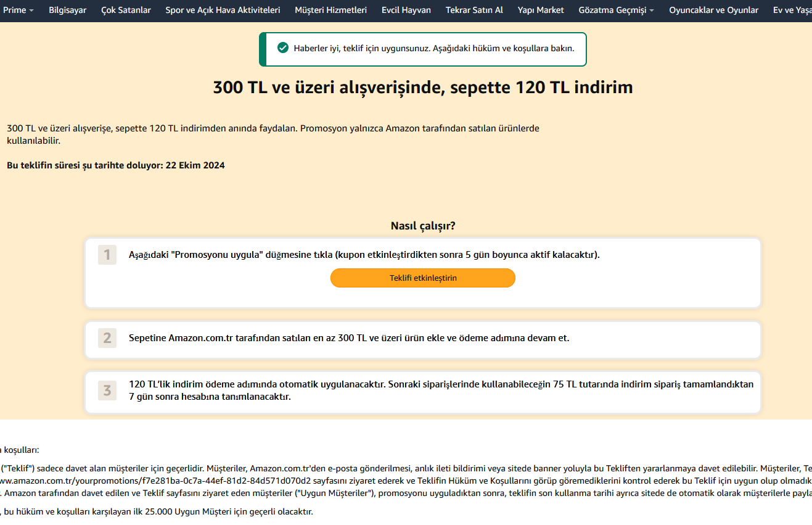Image resolution: width=812 pixels, height=525 pixels.
Task: Click terms line mentioning '25.000 Uygun Müşteri'
Action: coord(157,511)
